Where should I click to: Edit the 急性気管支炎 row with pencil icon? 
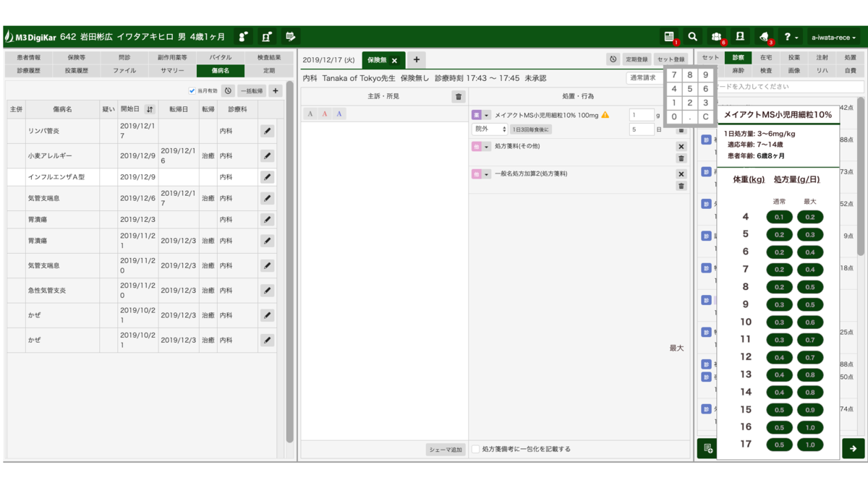[x=267, y=290]
